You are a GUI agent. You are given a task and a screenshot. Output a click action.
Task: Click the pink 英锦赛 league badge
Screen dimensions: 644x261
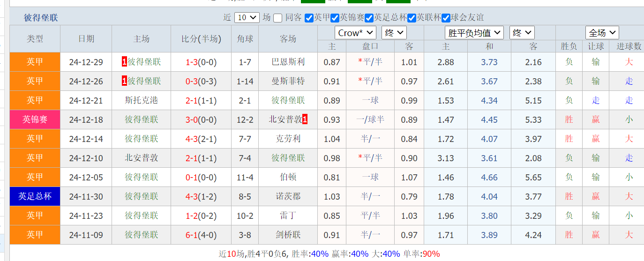click(35, 119)
